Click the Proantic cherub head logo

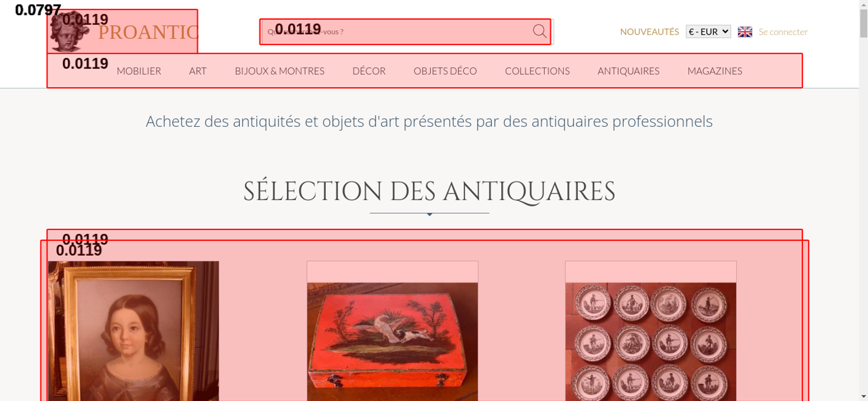pos(69,31)
